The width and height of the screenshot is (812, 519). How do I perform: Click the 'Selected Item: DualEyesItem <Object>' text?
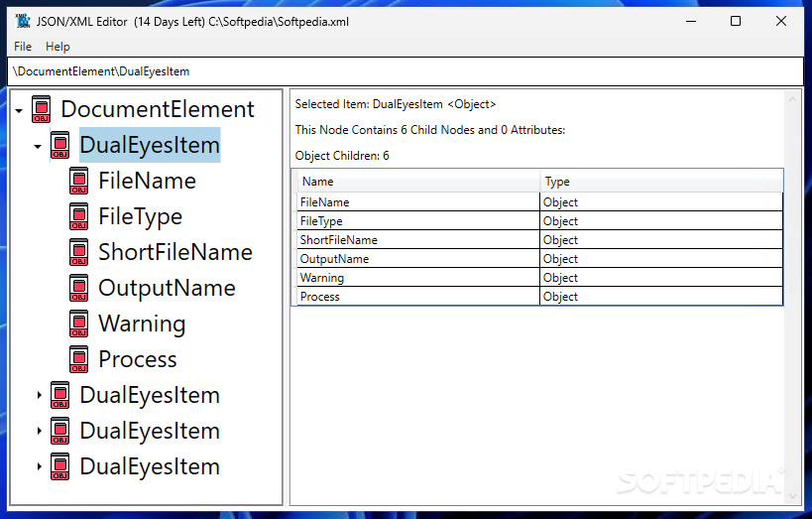point(396,104)
